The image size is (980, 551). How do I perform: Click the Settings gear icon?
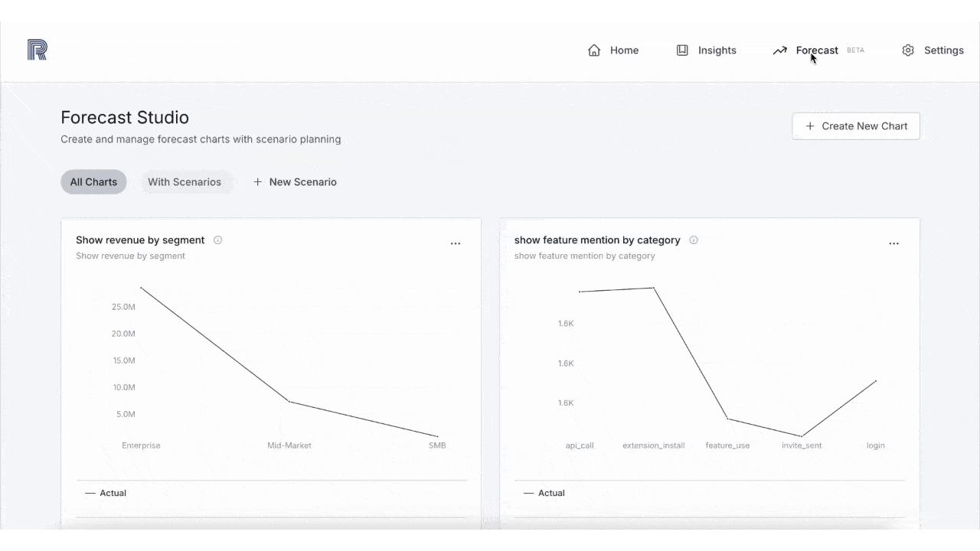pos(908,51)
